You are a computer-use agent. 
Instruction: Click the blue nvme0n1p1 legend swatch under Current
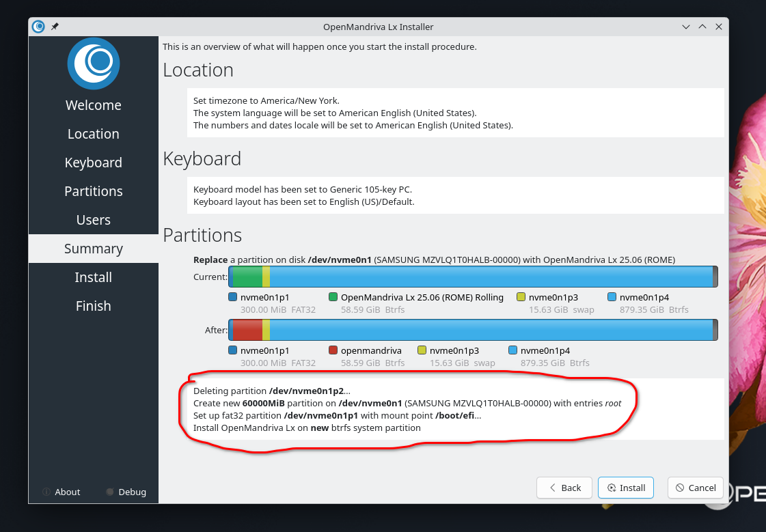click(x=233, y=297)
